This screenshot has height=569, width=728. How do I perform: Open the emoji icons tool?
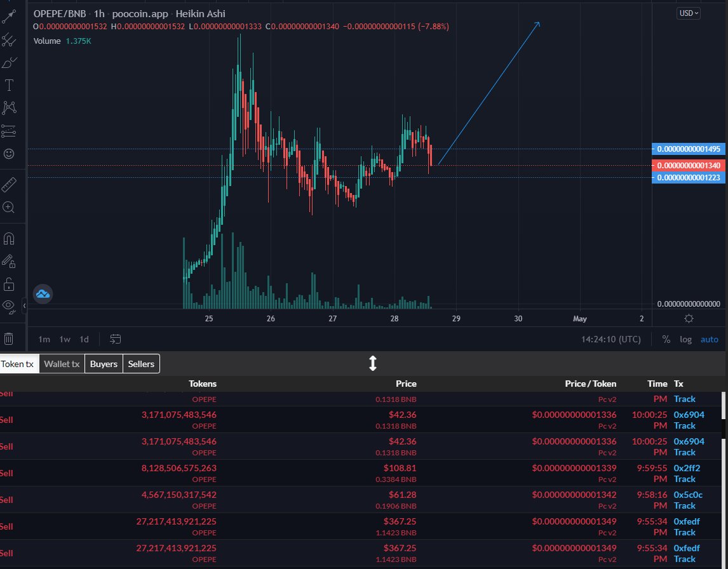(9, 154)
